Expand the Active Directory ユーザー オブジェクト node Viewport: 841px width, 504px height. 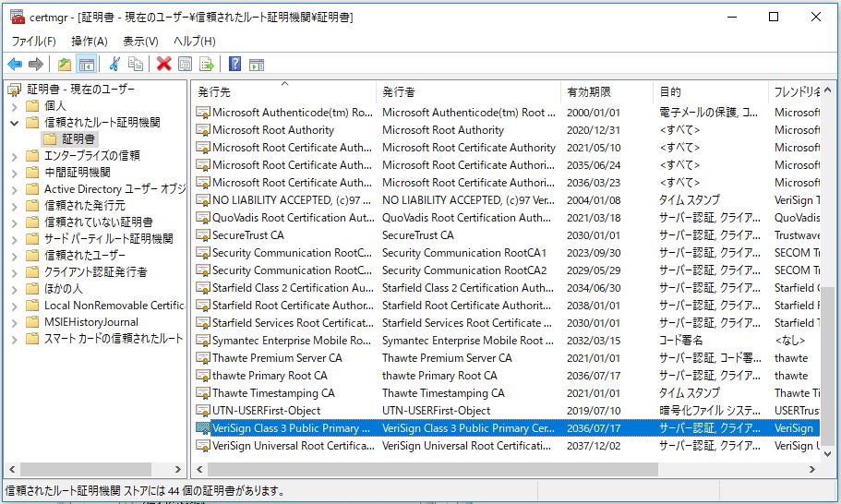click(x=15, y=189)
